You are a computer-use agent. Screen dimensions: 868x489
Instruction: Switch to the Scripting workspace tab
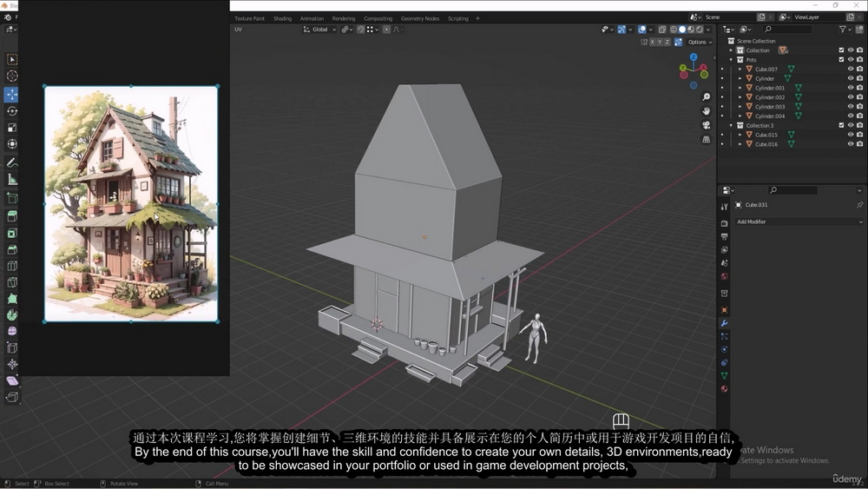point(457,18)
